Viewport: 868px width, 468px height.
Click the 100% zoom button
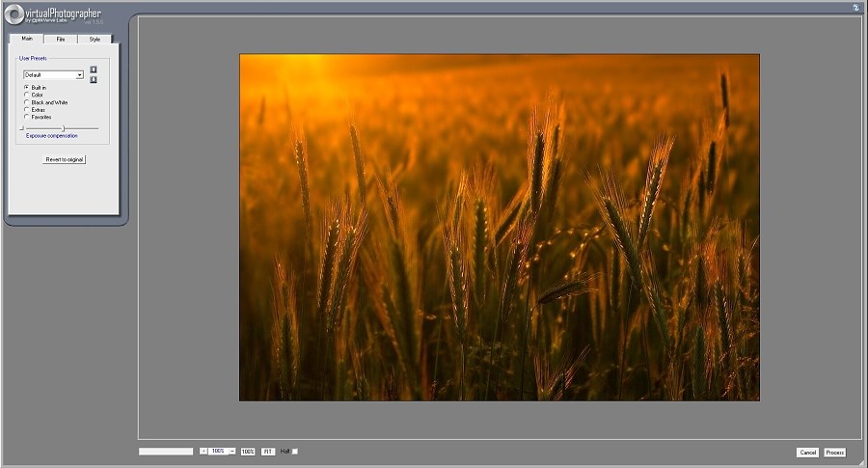[x=248, y=452]
